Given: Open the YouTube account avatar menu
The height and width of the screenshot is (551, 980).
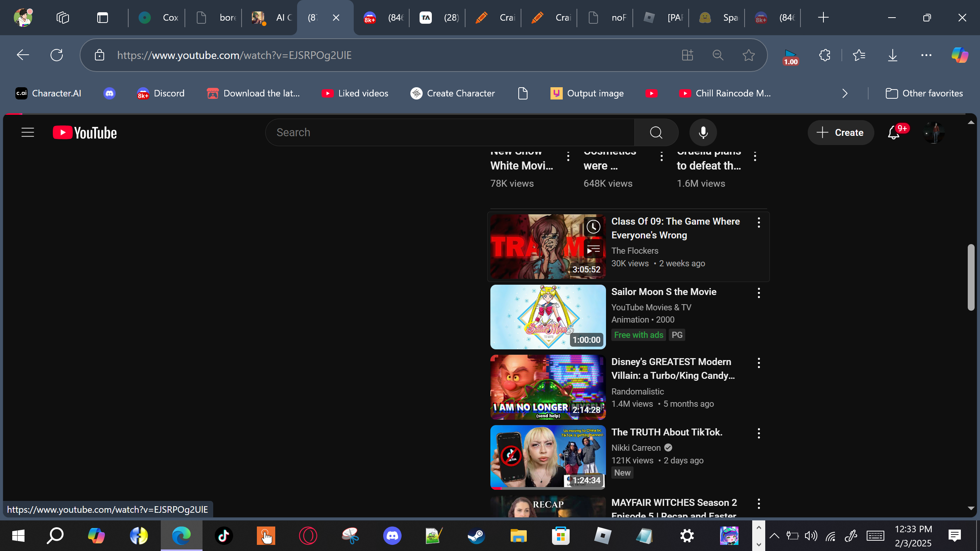Looking at the screenshot, I should point(934,132).
